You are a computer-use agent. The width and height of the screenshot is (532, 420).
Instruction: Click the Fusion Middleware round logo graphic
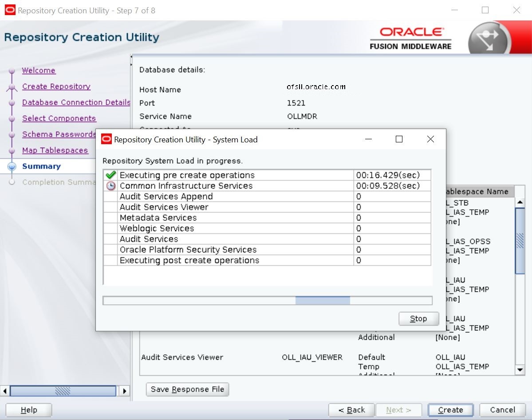coord(487,38)
